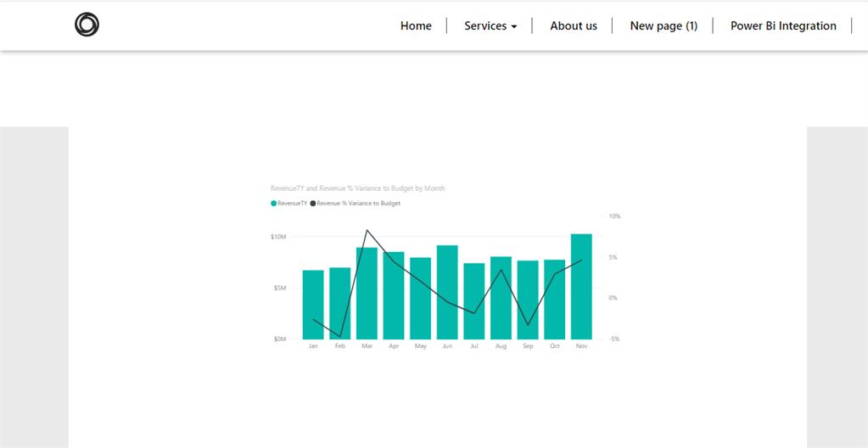Click the RevenueTY legend swatch
The width and height of the screenshot is (868, 448).
click(x=273, y=204)
